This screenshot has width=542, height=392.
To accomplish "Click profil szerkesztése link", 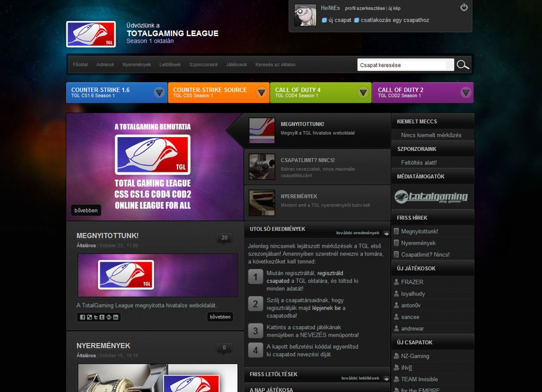I will [365, 8].
